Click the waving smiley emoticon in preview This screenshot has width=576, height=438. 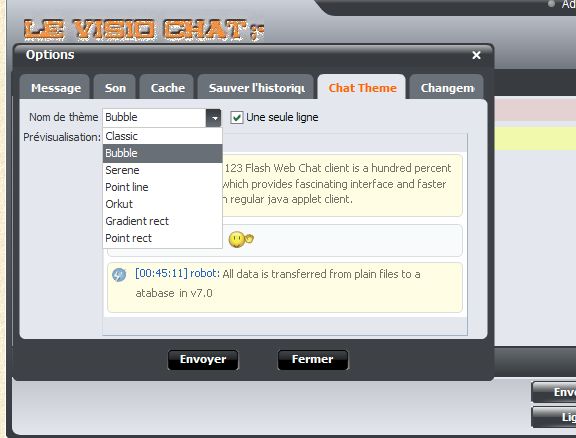241,240
